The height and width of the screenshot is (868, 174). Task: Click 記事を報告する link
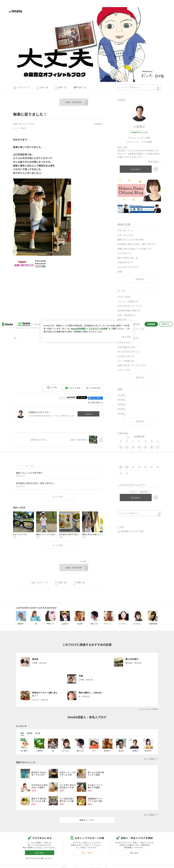[95, 403]
